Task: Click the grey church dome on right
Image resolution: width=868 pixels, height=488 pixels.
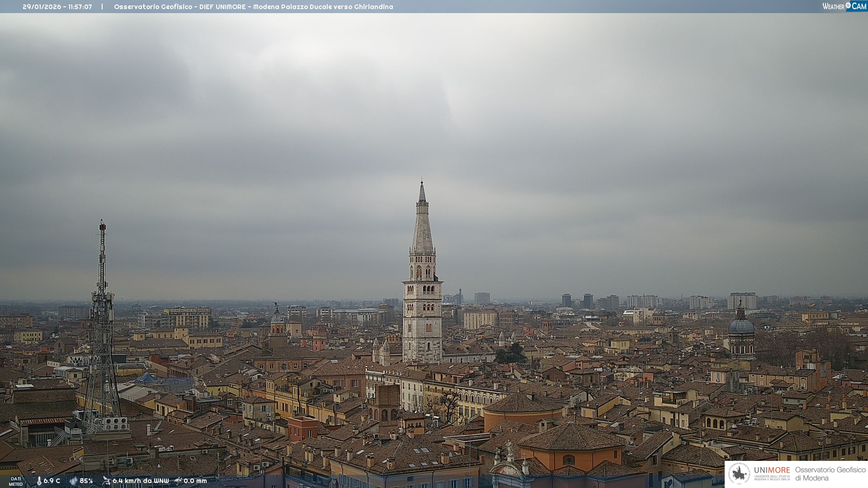Action: (741, 326)
